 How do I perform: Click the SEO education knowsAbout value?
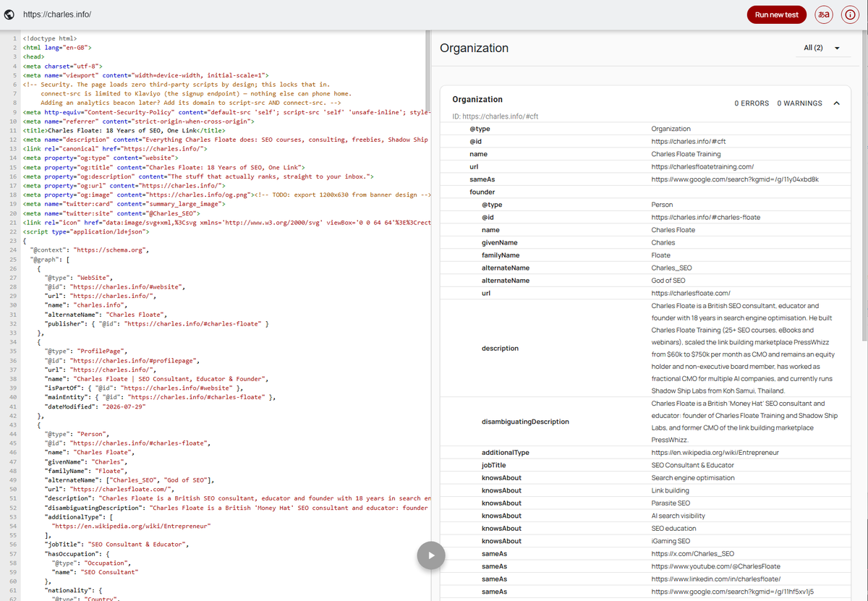click(673, 528)
